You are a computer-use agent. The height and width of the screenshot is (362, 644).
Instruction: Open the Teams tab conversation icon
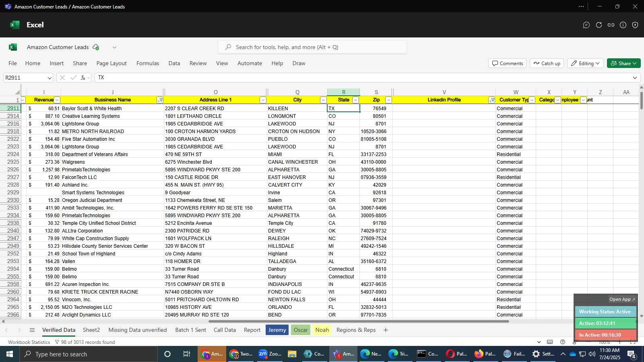click(586, 25)
